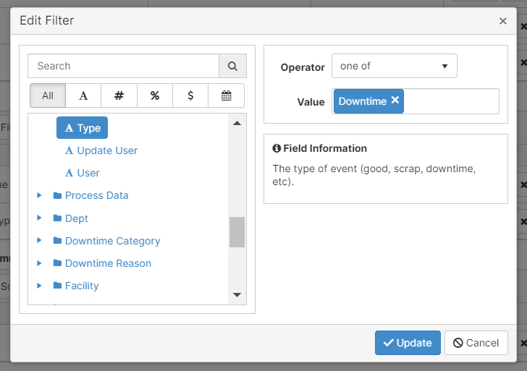The image size is (527, 371).
Task: Select the All field type filter
Action: tap(48, 96)
